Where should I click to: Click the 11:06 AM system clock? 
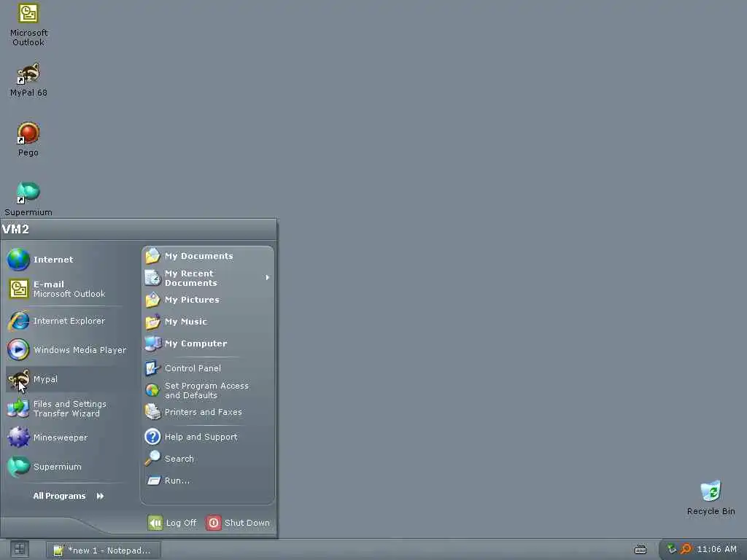coord(716,549)
